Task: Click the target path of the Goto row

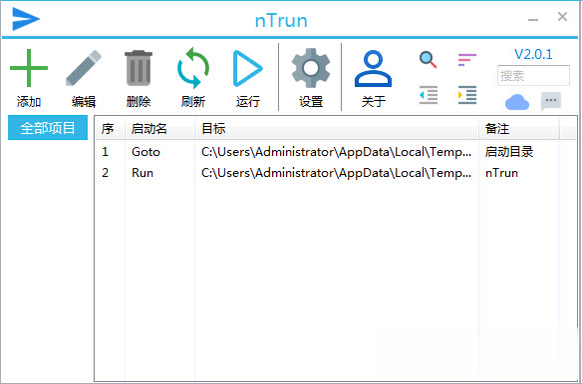Action: (336, 152)
